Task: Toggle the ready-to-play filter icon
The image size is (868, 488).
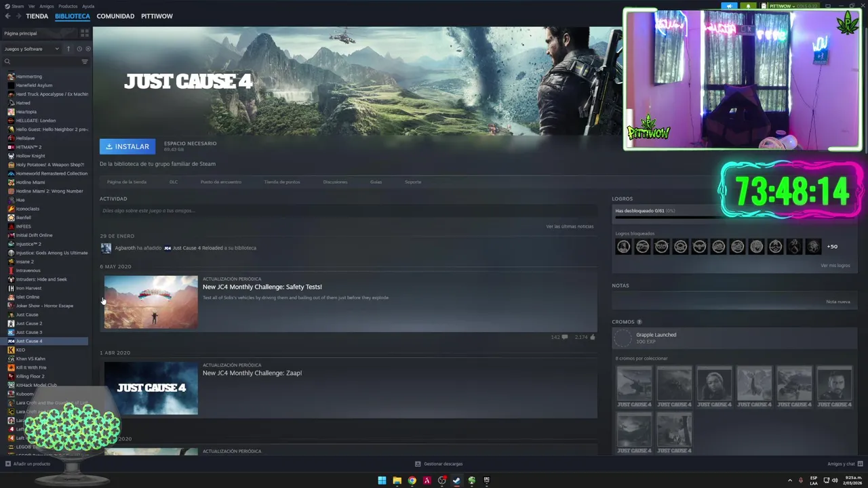Action: [x=88, y=49]
